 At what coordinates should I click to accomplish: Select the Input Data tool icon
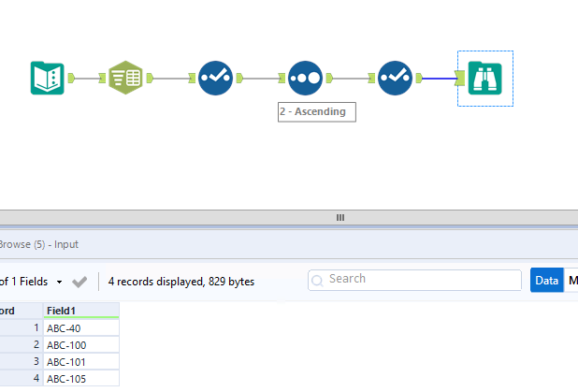(x=47, y=79)
